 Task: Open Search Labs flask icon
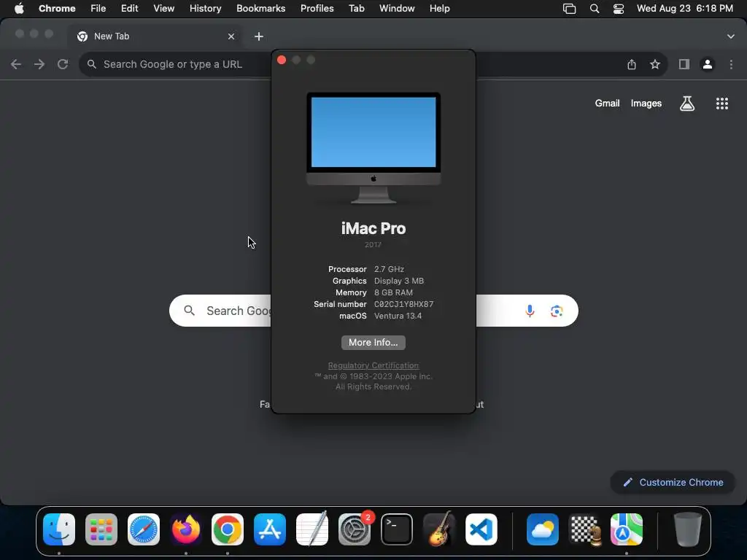click(687, 104)
